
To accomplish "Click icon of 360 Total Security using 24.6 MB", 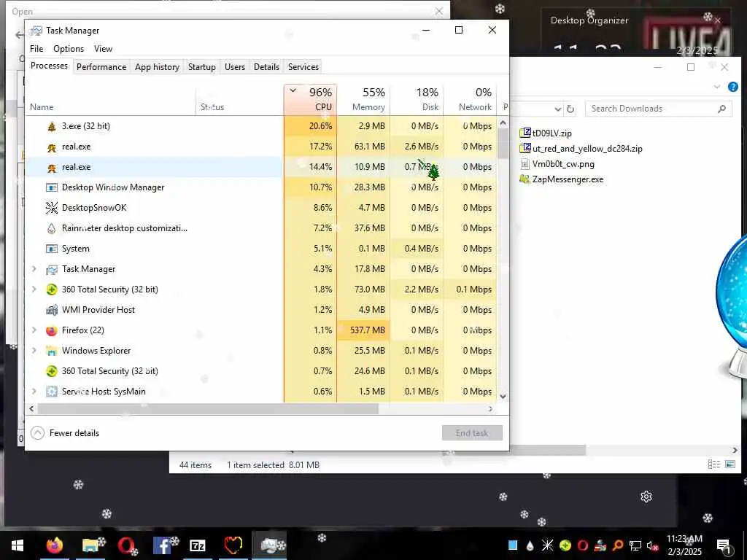I will click(52, 371).
